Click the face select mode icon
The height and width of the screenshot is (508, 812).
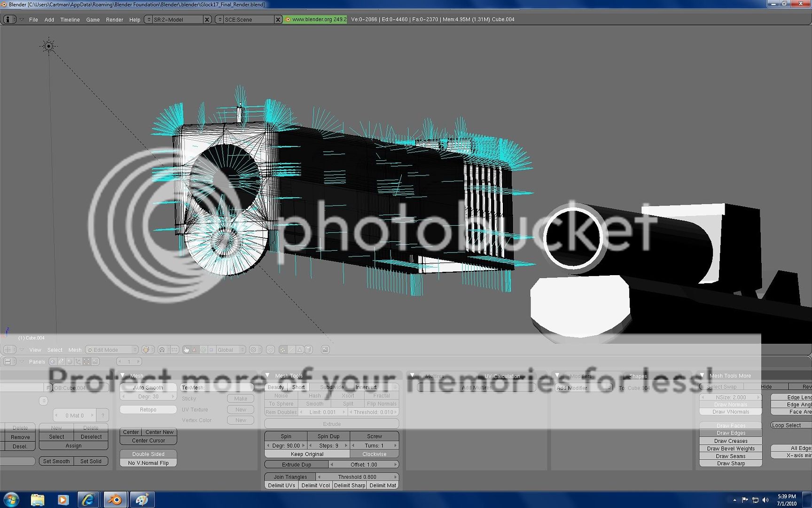[x=300, y=349]
